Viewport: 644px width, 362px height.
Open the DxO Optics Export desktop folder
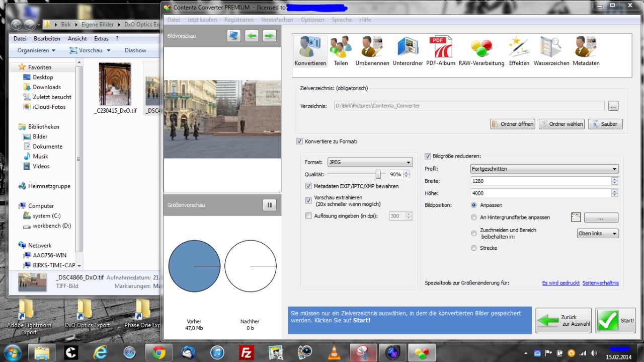pyautogui.click(x=87, y=315)
